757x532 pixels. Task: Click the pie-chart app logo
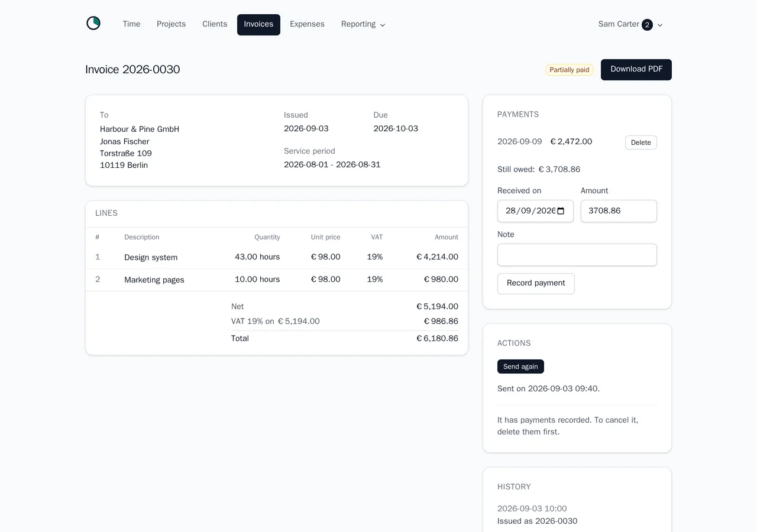click(93, 23)
